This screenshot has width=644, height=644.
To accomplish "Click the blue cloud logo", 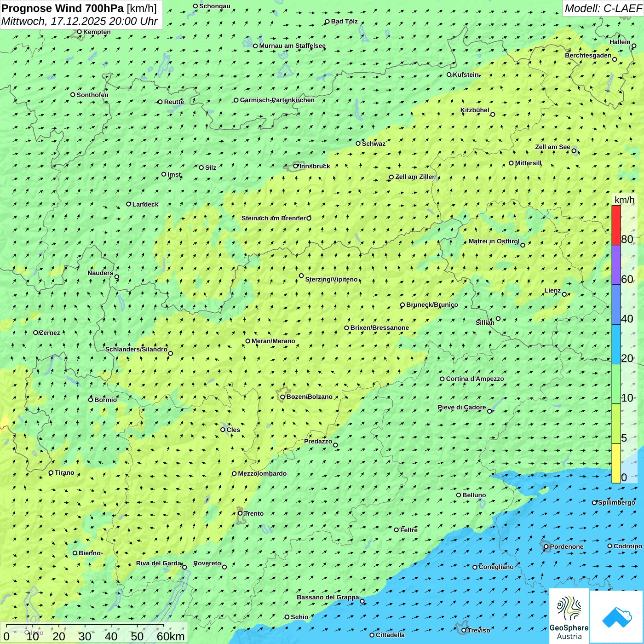I will (617, 617).
